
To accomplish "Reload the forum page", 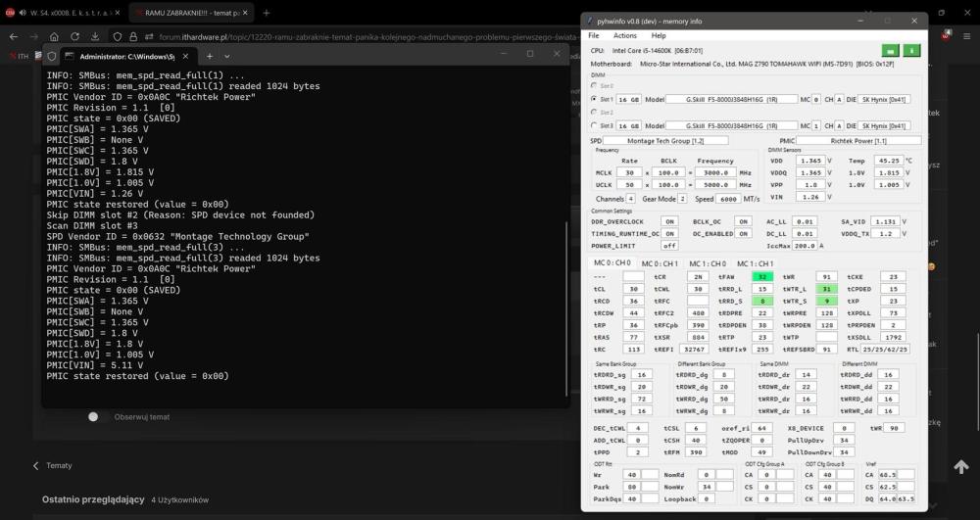I will [74, 37].
